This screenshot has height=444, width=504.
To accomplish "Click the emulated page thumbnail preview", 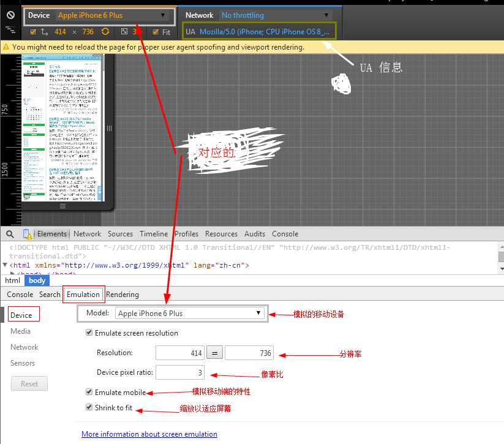I will click(x=63, y=127).
